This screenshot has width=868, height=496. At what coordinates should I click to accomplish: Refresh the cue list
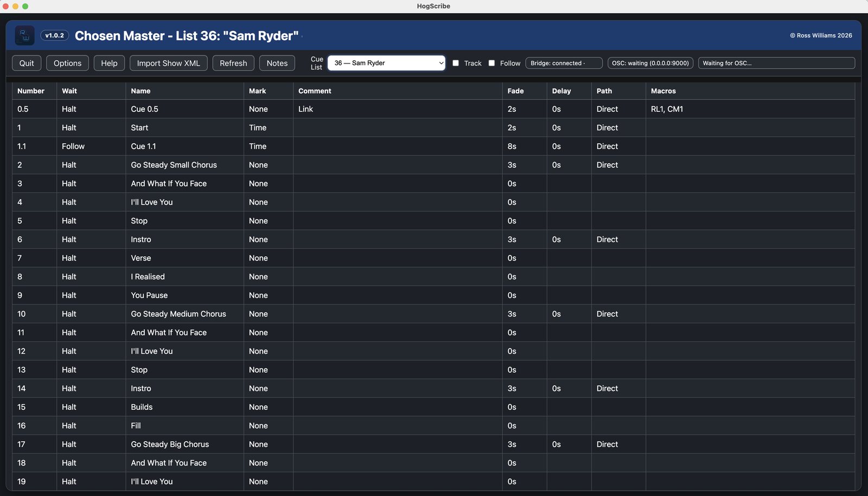click(233, 63)
